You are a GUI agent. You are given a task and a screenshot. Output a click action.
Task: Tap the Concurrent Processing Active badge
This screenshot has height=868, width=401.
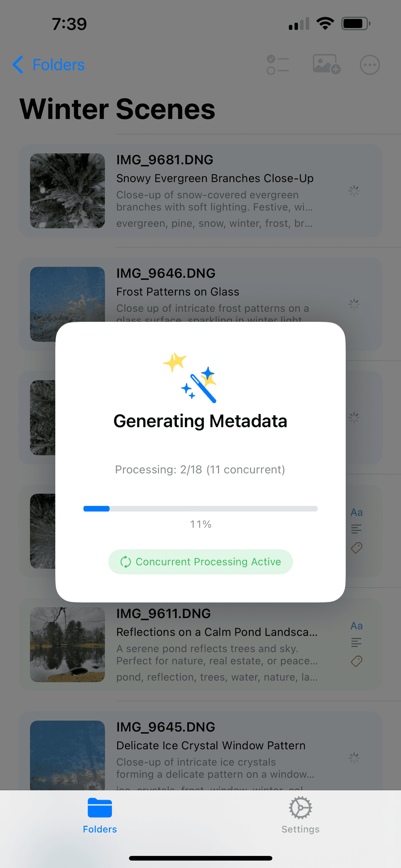200,562
